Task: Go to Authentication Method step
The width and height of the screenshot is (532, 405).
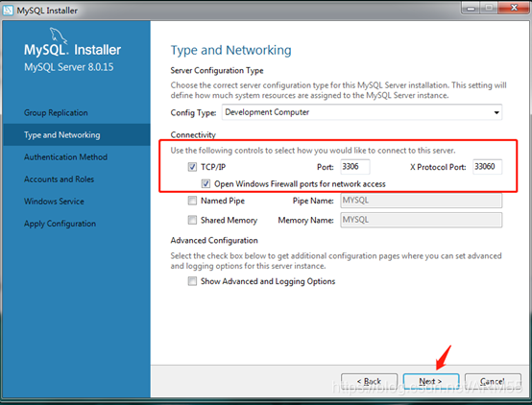Action: (x=66, y=157)
